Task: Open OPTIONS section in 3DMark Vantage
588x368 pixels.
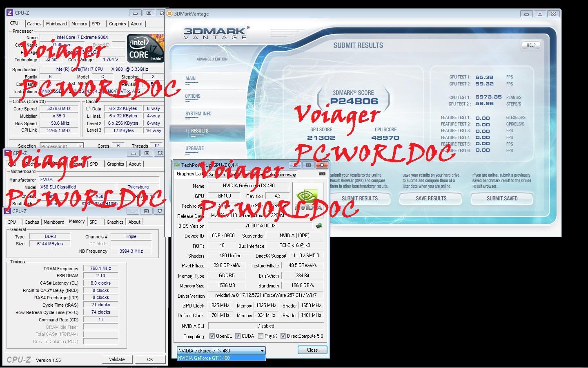Action: [193, 96]
